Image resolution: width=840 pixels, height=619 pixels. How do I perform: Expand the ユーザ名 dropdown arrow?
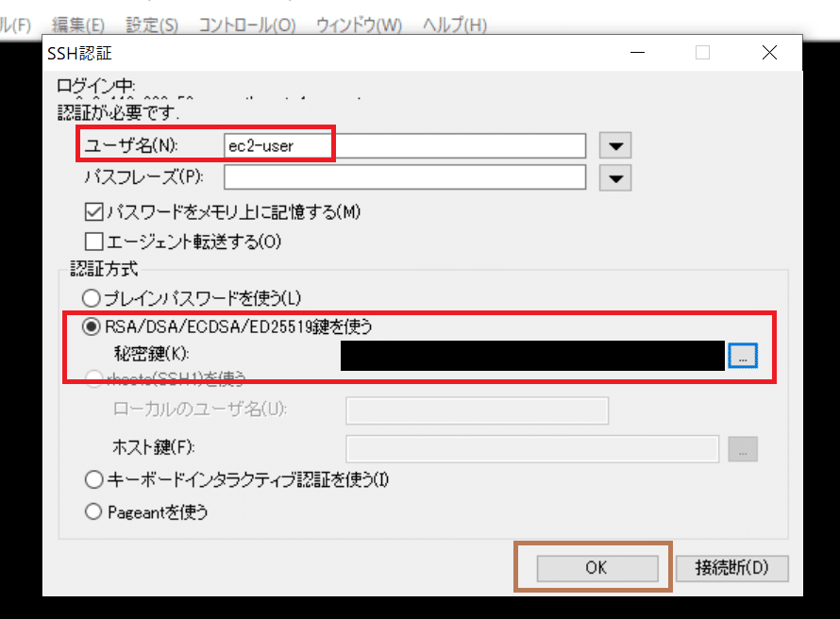pos(615,146)
